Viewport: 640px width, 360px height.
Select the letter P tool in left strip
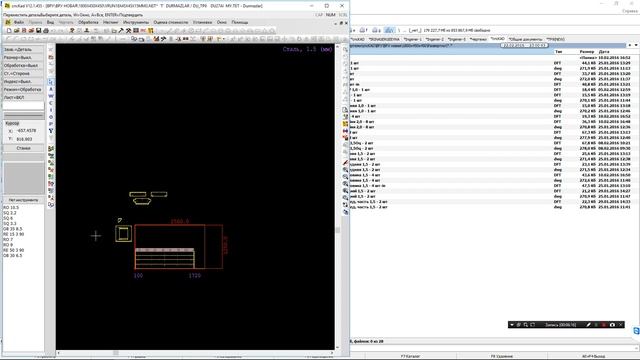[x=51, y=124]
